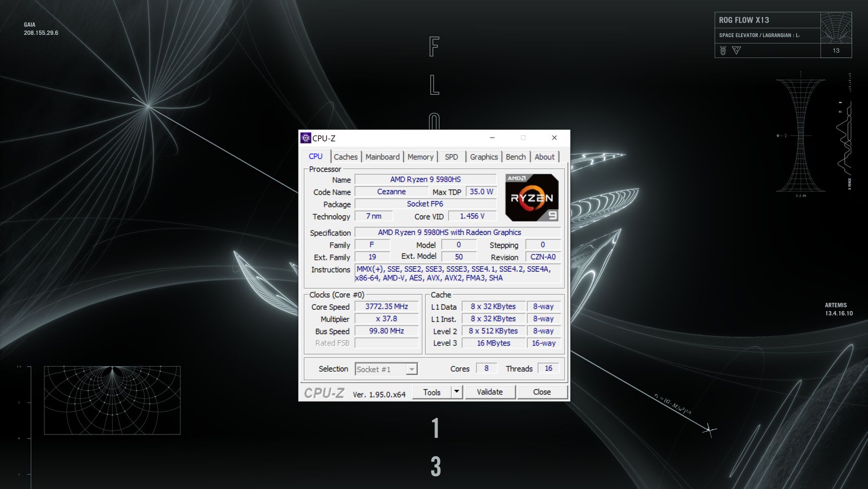This screenshot has width=868, height=489.
Task: Click the Tools button
Action: coord(431,392)
